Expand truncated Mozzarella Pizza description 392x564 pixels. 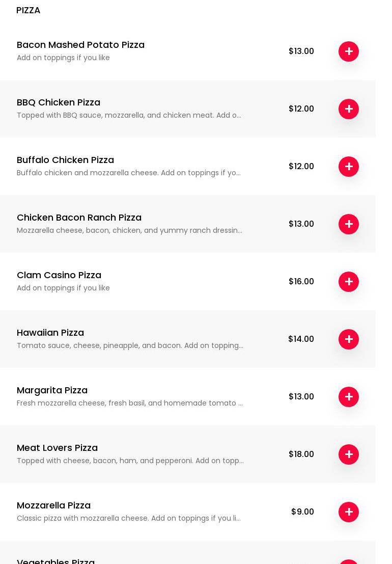point(129,518)
